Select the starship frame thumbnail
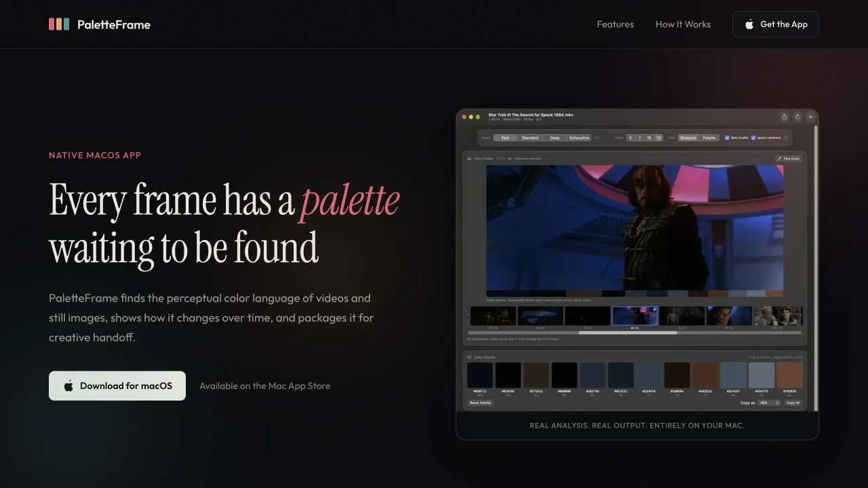 (540, 316)
